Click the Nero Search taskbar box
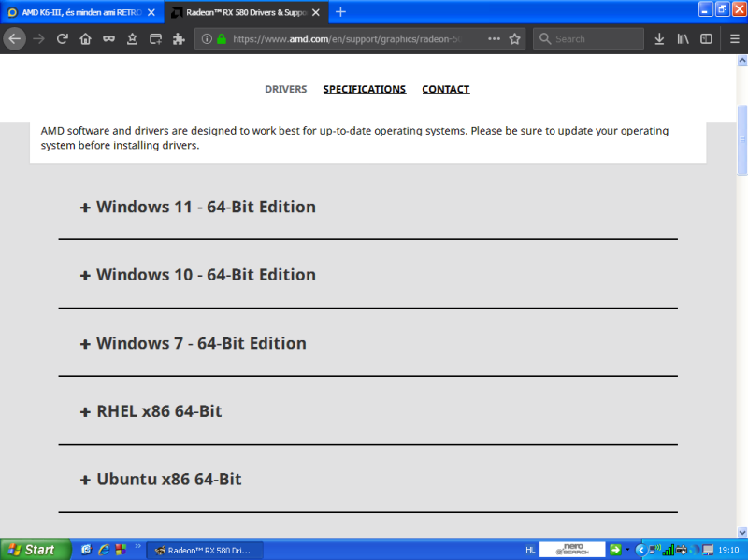 pos(572,550)
